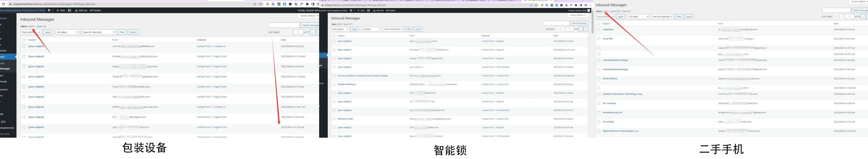Open All dates dropdown in ilockey inbox
This screenshot has height=159, width=868.
point(372,29)
